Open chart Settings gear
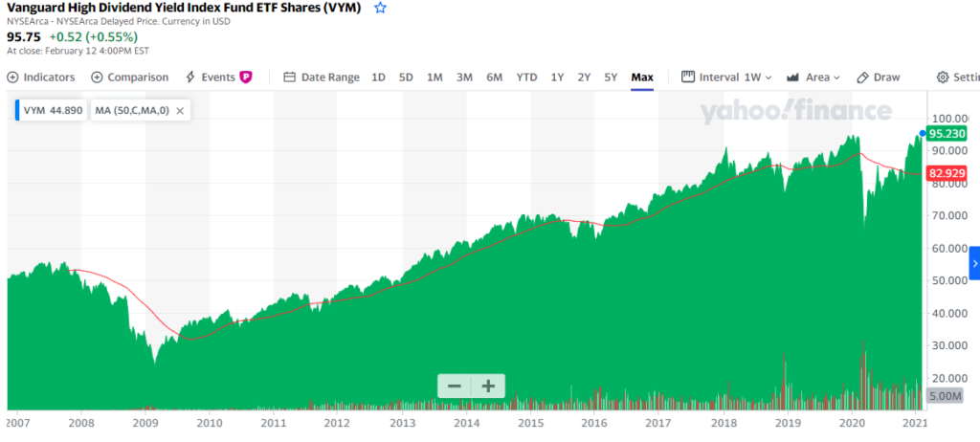 click(943, 77)
